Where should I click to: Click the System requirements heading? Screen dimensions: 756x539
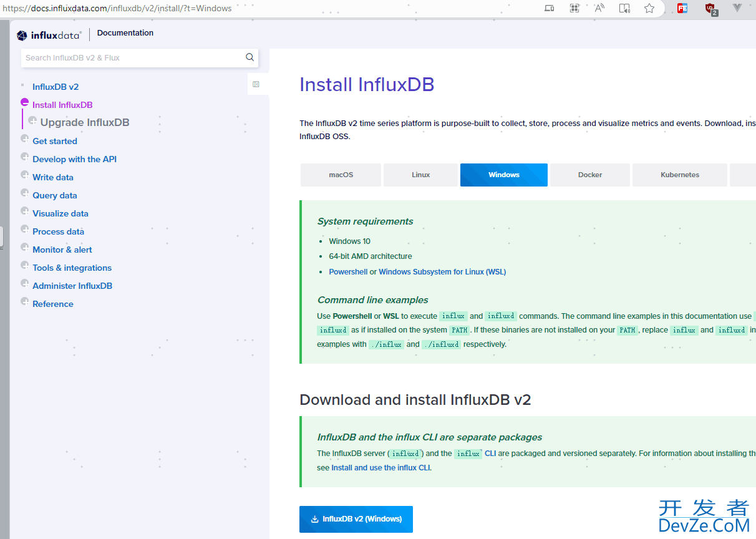tap(365, 221)
